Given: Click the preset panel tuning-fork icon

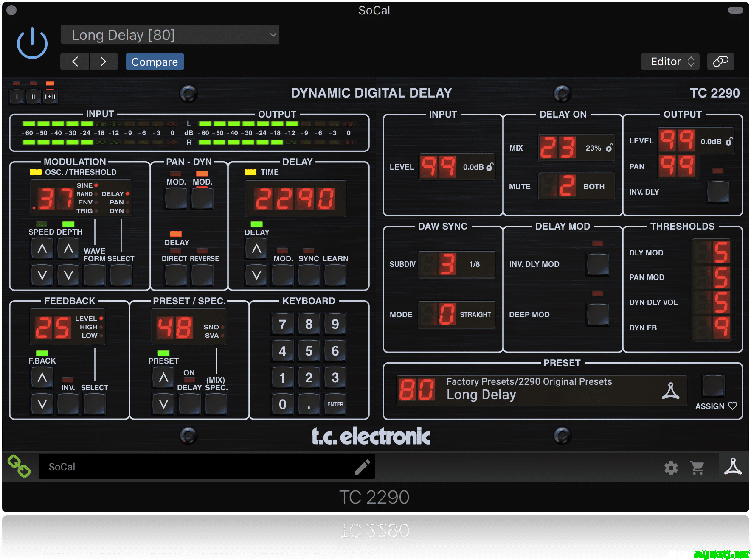Looking at the screenshot, I should 670,391.
